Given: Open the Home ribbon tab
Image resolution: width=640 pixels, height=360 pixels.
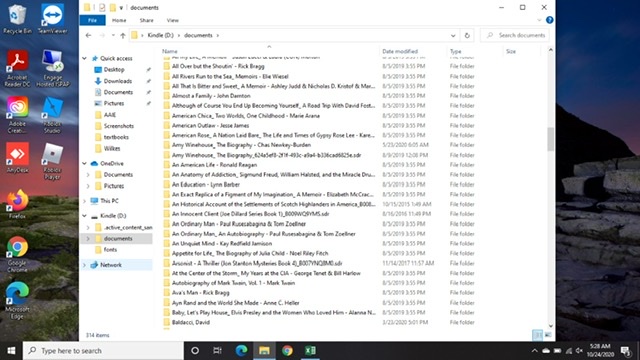Looking at the screenshot, I should click(x=119, y=20).
